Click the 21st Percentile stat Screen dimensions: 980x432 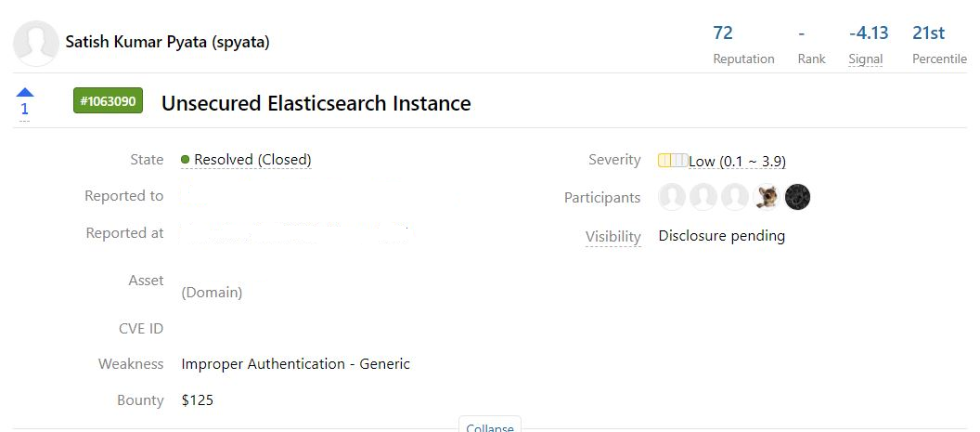pyautogui.click(x=939, y=46)
